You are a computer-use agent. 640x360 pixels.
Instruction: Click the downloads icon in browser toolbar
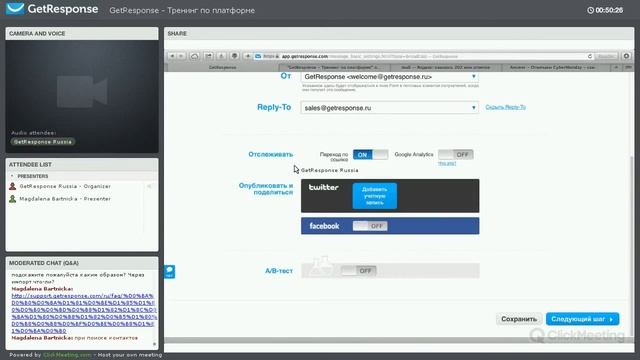[x=221, y=56]
